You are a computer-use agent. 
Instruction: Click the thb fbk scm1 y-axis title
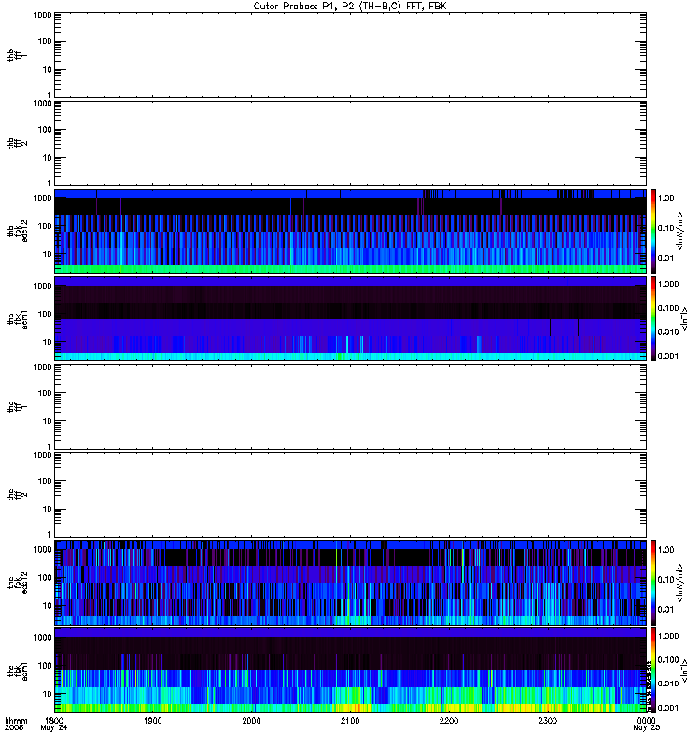click(17, 319)
